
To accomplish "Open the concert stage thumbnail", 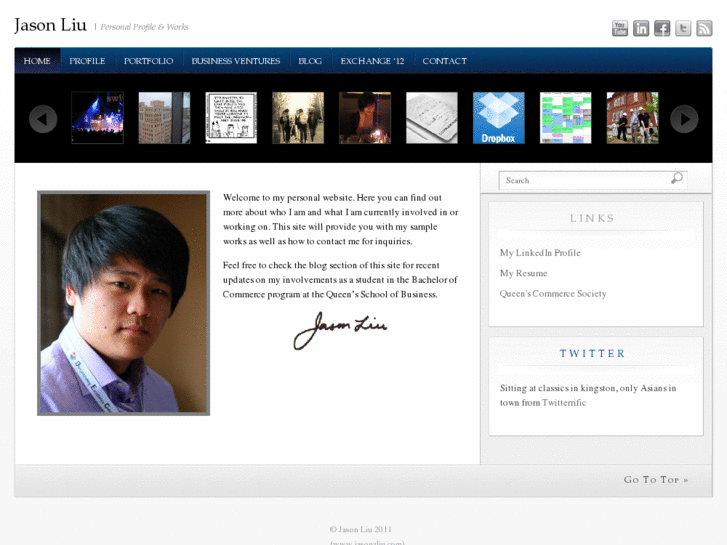I will pyautogui.click(x=97, y=118).
